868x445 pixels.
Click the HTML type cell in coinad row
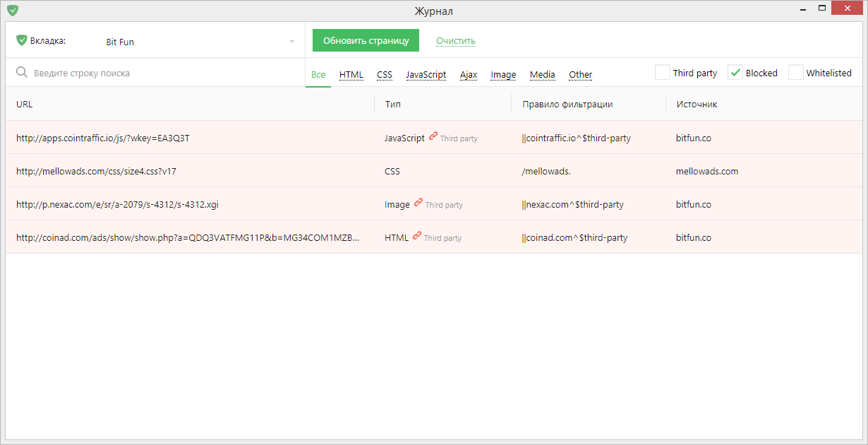397,237
